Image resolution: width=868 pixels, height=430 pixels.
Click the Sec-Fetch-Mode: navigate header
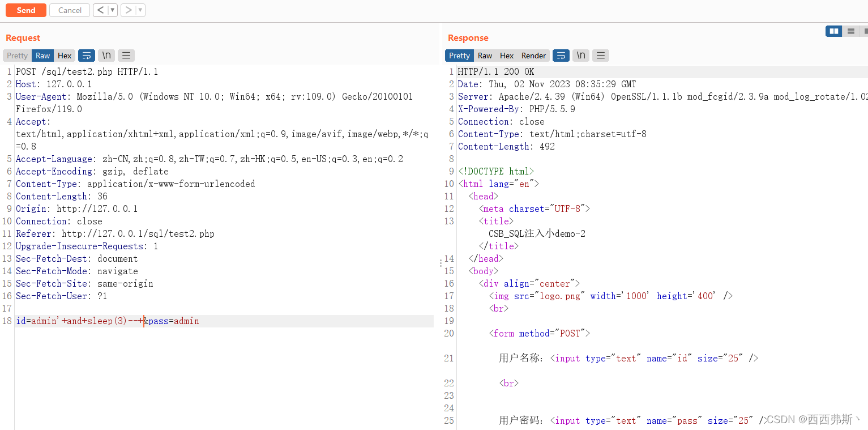click(77, 271)
